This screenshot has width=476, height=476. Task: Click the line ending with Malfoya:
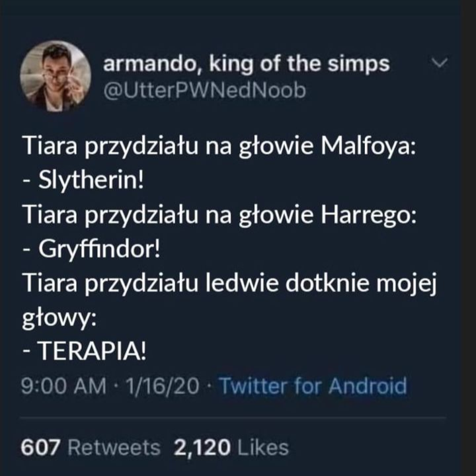219,146
